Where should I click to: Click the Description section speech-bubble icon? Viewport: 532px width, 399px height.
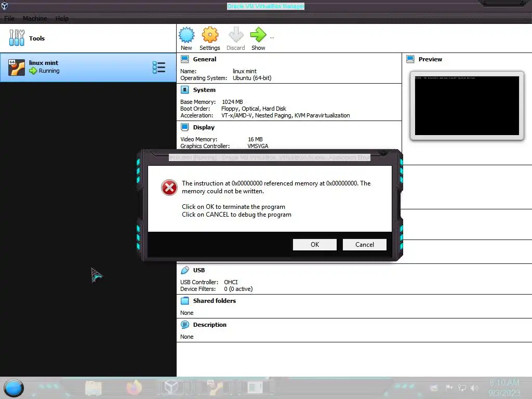click(x=185, y=325)
